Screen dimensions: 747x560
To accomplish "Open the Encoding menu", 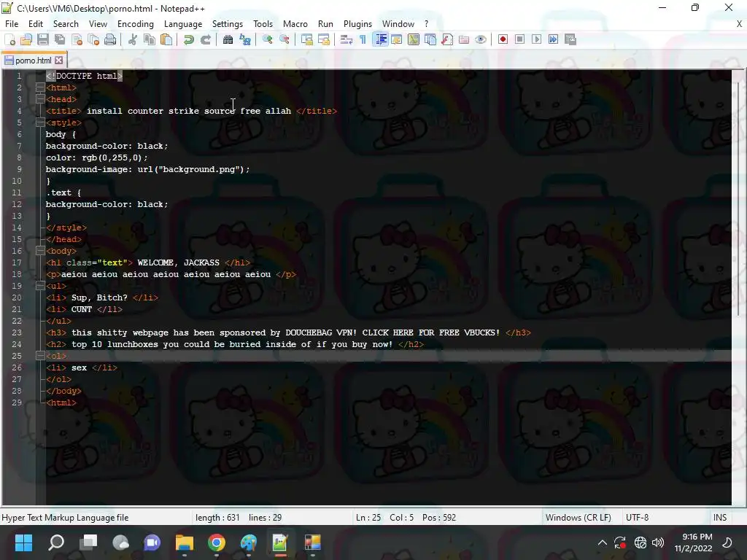I will (135, 24).
